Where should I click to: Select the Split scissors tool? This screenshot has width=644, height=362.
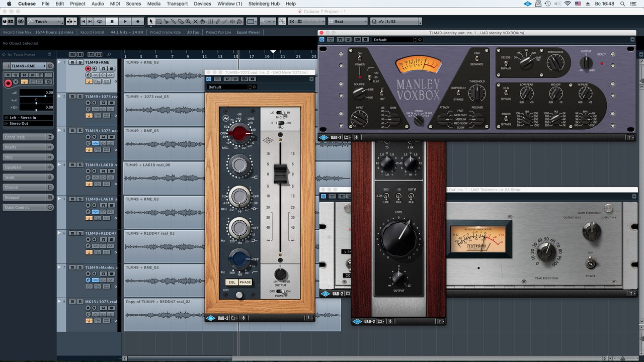coord(166,22)
